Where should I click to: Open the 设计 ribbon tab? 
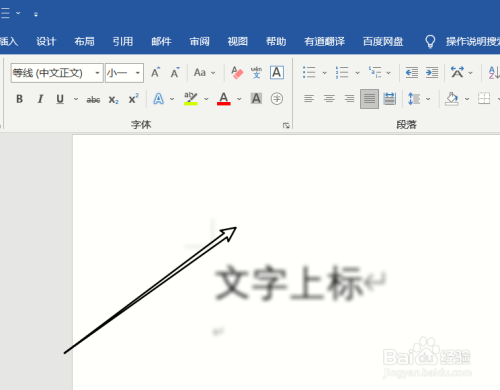[46, 42]
